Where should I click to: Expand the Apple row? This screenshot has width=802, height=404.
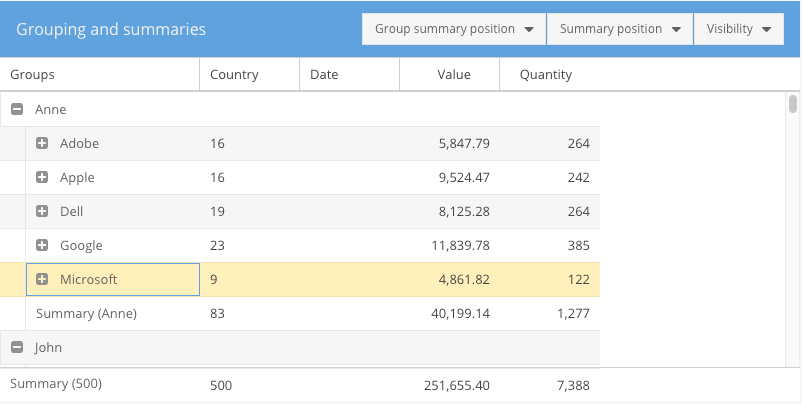[x=42, y=178]
